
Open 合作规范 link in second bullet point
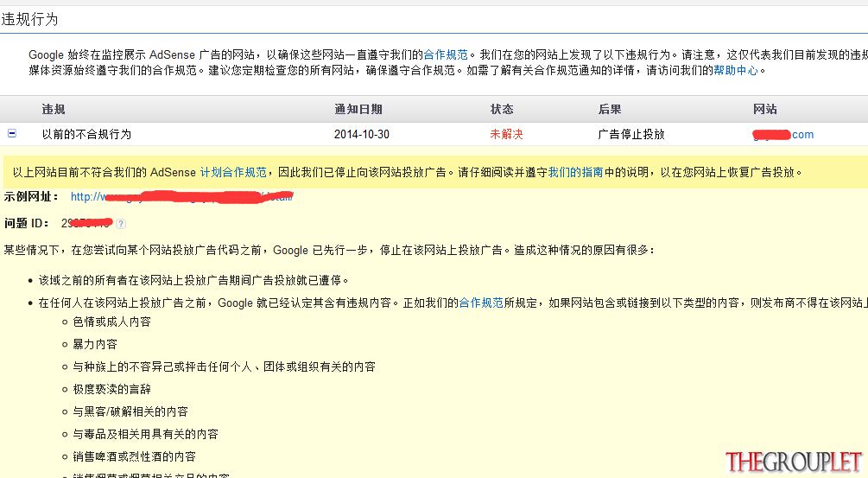point(481,303)
